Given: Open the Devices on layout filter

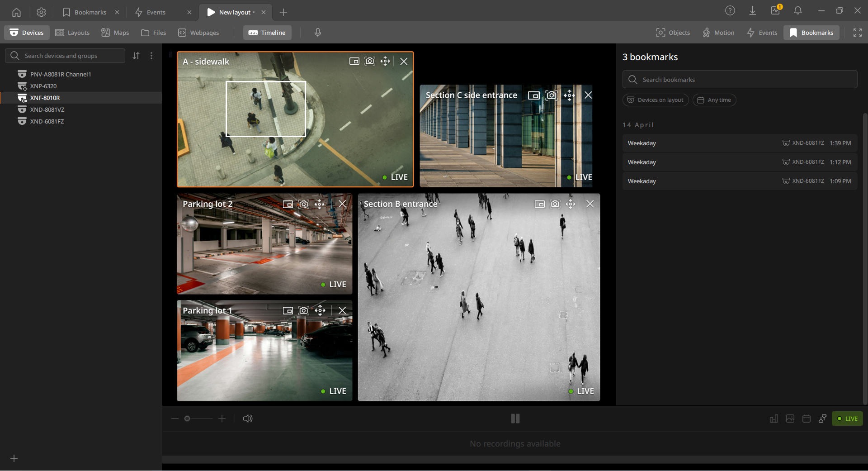Looking at the screenshot, I should pos(656,100).
